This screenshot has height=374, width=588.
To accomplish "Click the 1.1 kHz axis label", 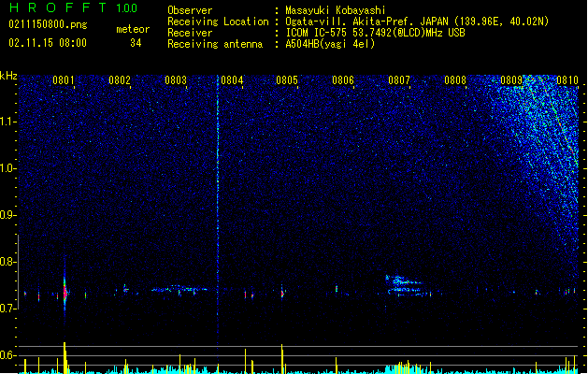I will tap(8, 122).
